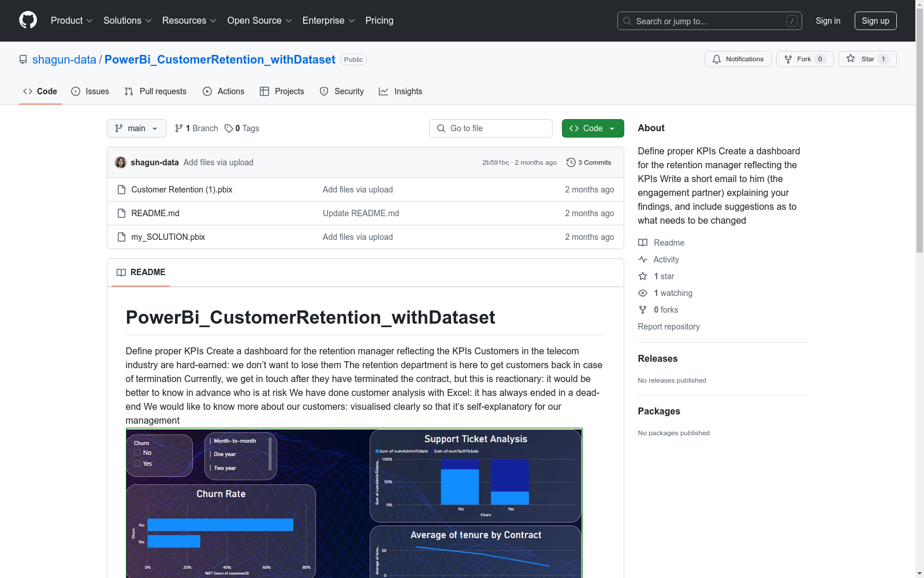
Task: Click the Fork icon
Action: pyautogui.click(x=788, y=59)
